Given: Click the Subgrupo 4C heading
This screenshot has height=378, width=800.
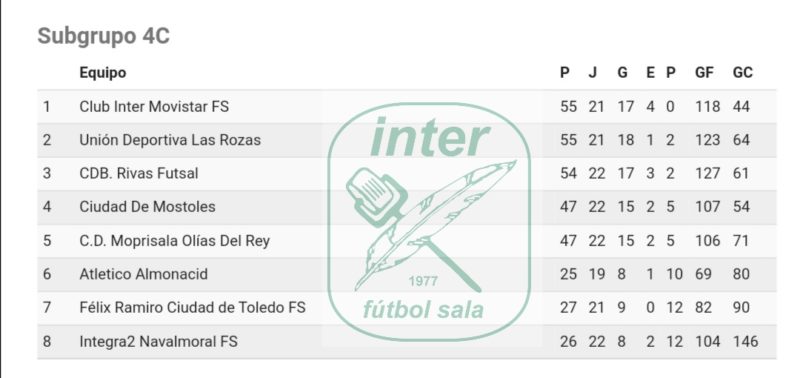Looking at the screenshot, I should [x=104, y=36].
